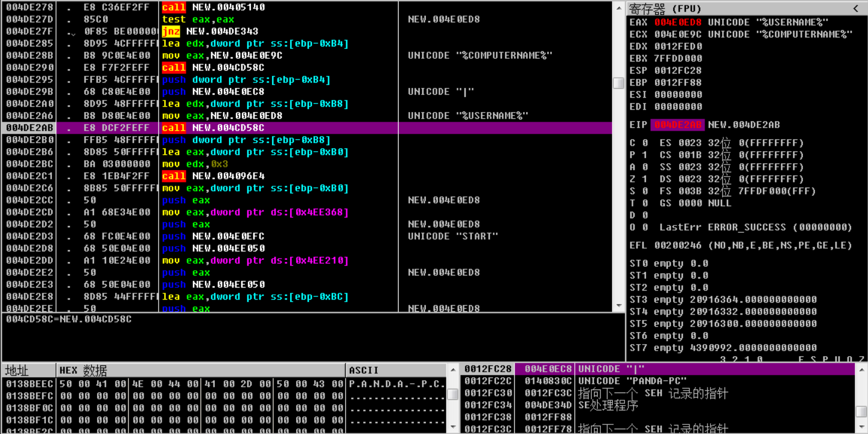Select the dump row at address 0138BEEC
The height and width of the screenshot is (434, 868).
(224, 383)
